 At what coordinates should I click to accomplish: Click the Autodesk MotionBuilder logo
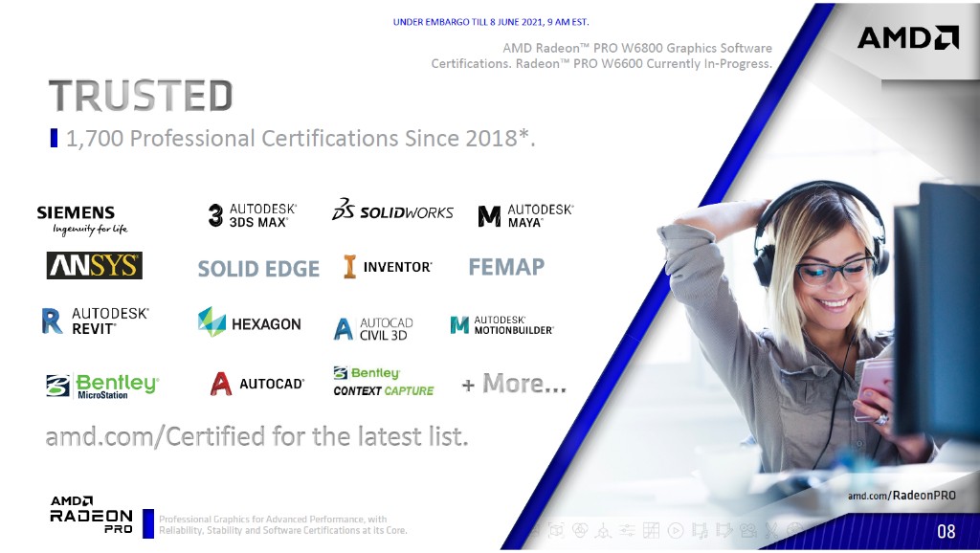tap(501, 325)
